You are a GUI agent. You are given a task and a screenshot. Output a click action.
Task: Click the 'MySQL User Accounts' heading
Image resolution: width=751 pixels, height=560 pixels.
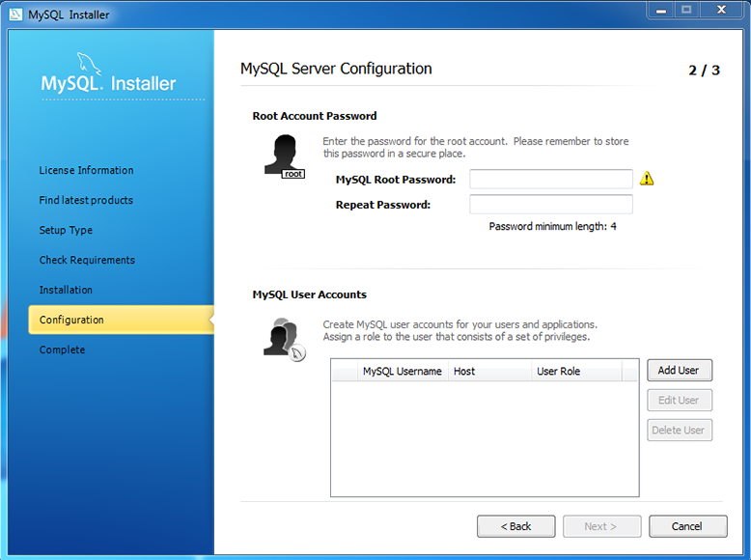pos(310,294)
